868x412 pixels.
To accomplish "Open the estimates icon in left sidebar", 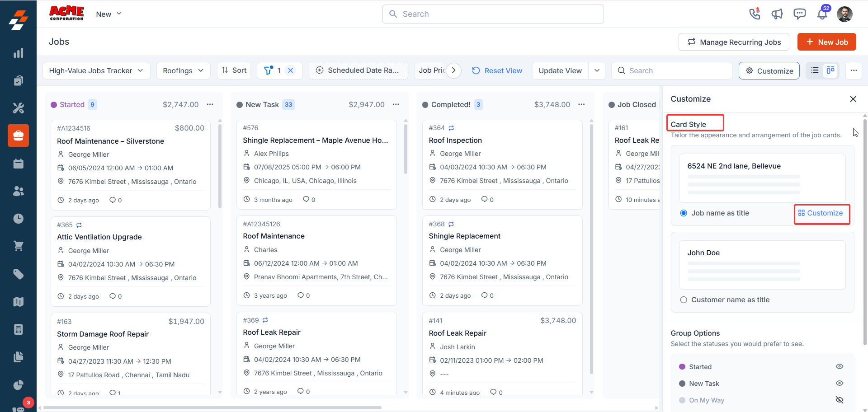I will coord(18,80).
